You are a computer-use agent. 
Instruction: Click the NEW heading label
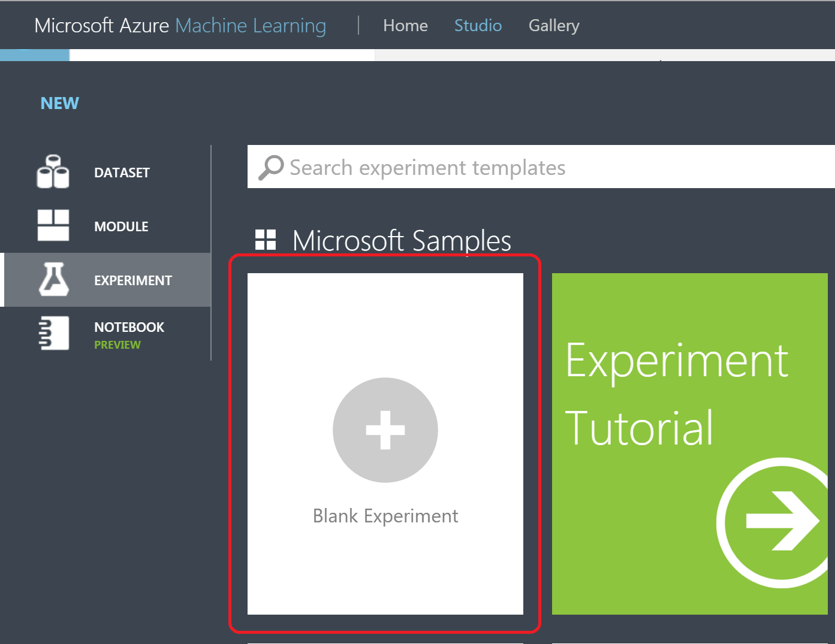[x=59, y=103]
